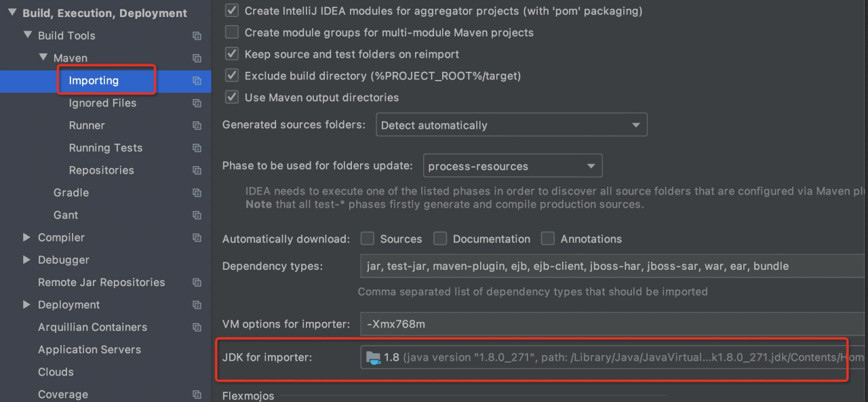Click project-level settings icon beside Deployment
The width and height of the screenshot is (868, 402).
(197, 304)
